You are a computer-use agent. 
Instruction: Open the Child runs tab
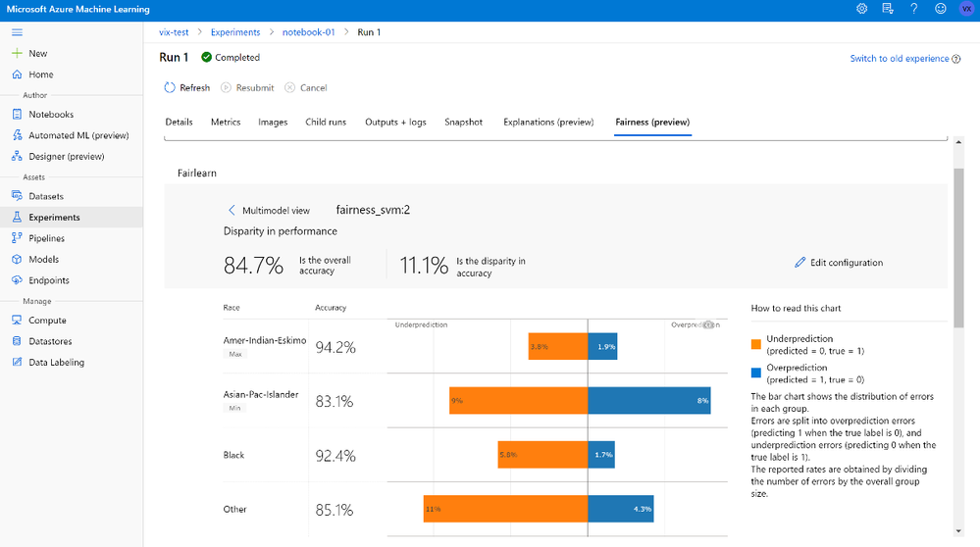click(326, 123)
